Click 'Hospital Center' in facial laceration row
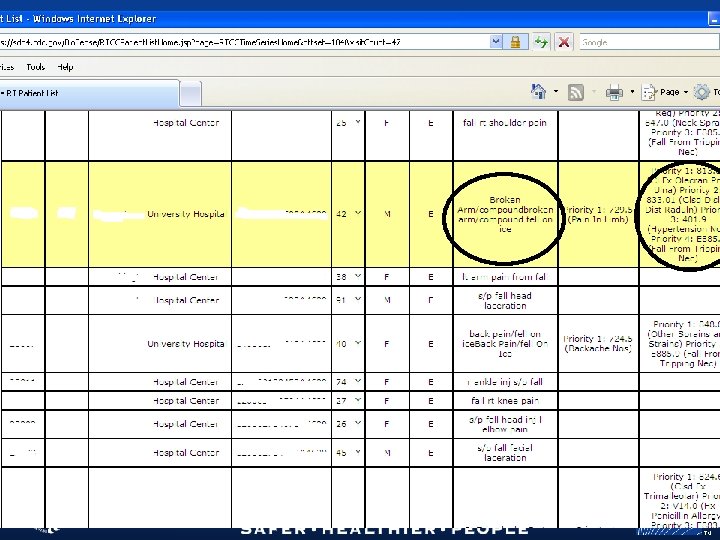The image size is (720, 540). click(x=186, y=452)
